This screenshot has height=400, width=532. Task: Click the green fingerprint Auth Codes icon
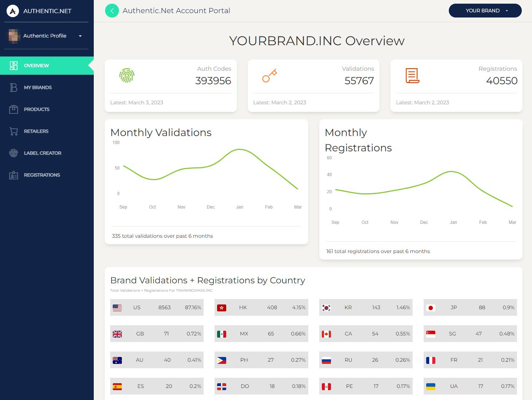(x=127, y=75)
